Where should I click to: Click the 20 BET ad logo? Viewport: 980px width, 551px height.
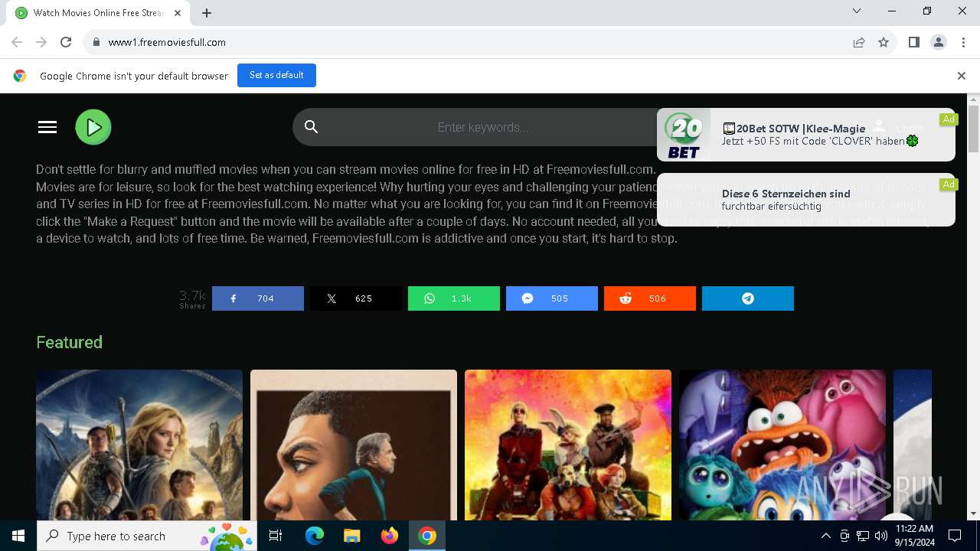click(x=684, y=135)
